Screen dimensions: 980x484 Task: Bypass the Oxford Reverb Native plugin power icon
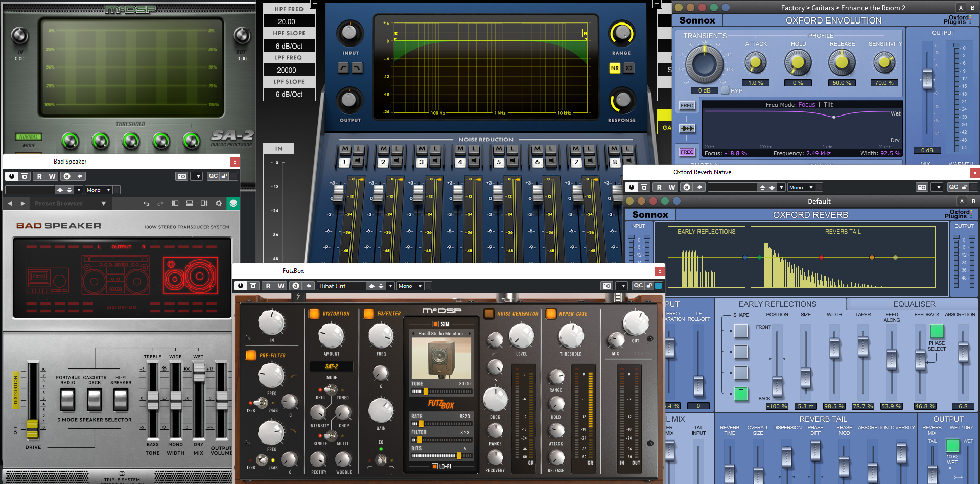click(632, 187)
